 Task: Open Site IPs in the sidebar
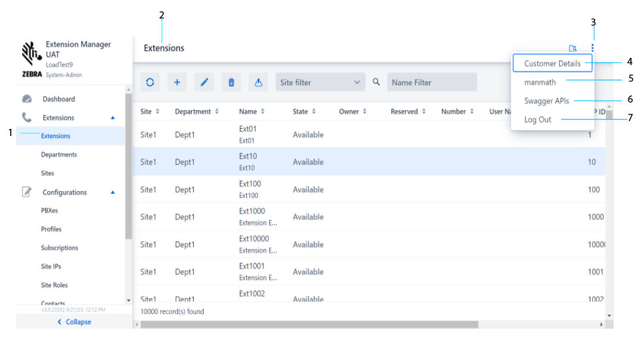click(x=51, y=266)
